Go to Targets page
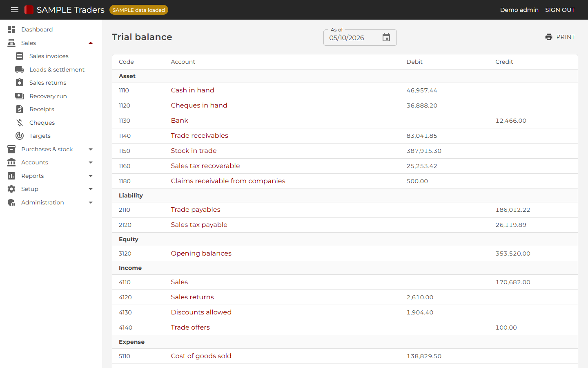The height and width of the screenshot is (368, 588). pos(40,136)
